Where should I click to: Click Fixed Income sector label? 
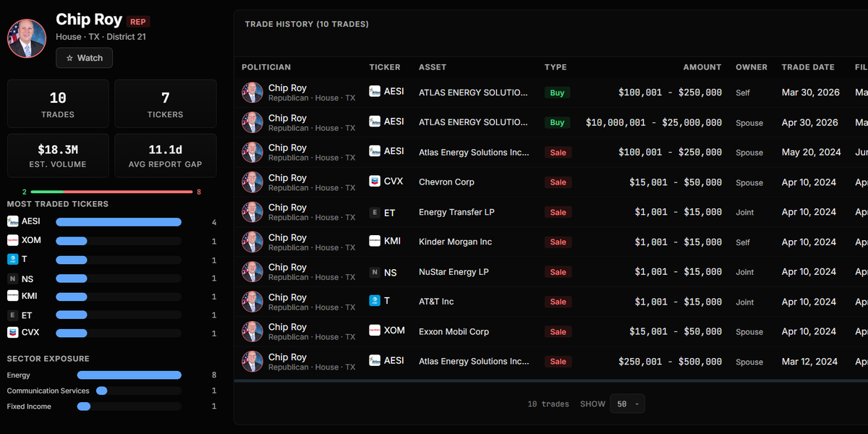point(29,407)
